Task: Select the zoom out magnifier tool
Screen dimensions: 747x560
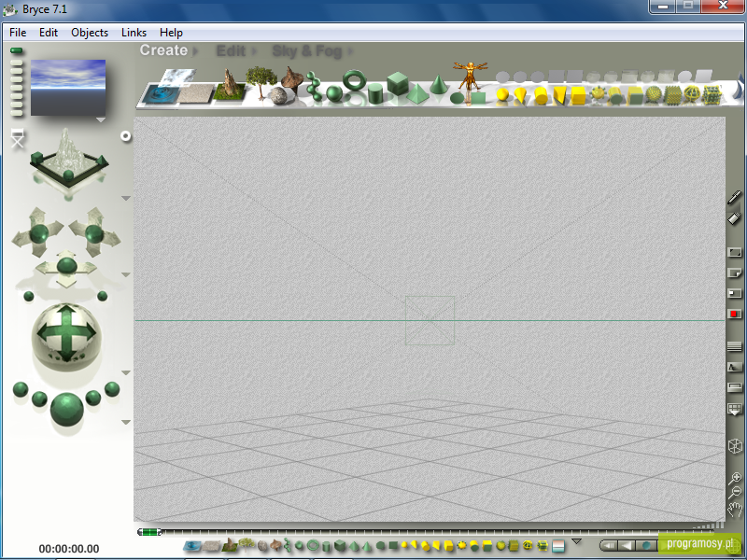Action: click(735, 493)
